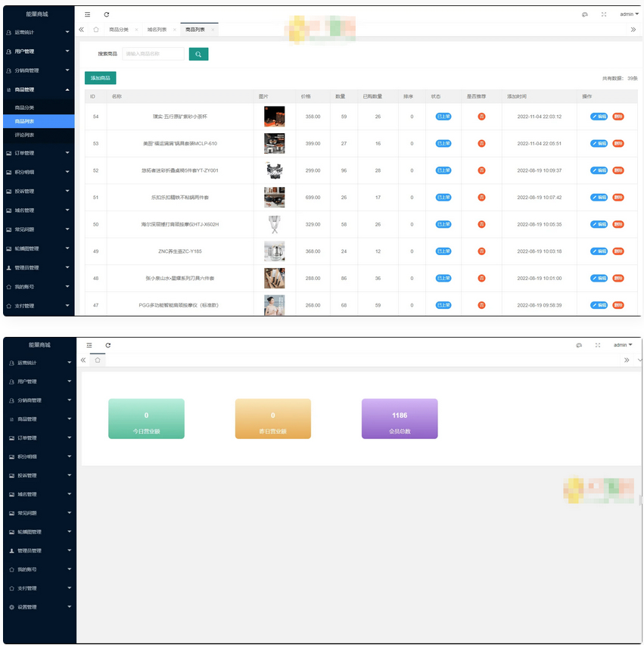Click the double-left tab arrow in top window
Viewport: 644px width, 645px height.
[x=82, y=30]
